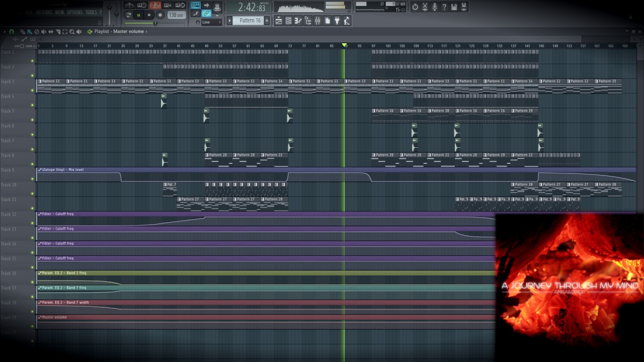Open the Step sequencer button
The image size is (644, 362).
click(x=288, y=21)
